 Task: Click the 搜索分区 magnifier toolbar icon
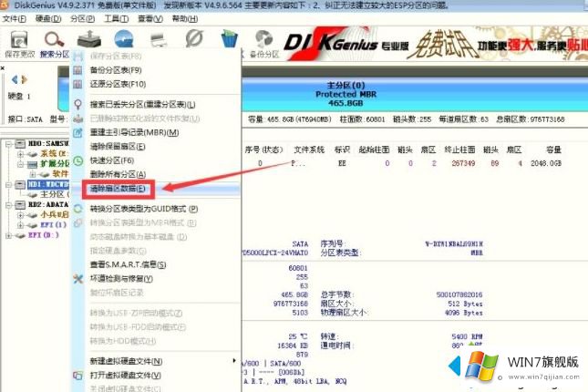point(55,39)
